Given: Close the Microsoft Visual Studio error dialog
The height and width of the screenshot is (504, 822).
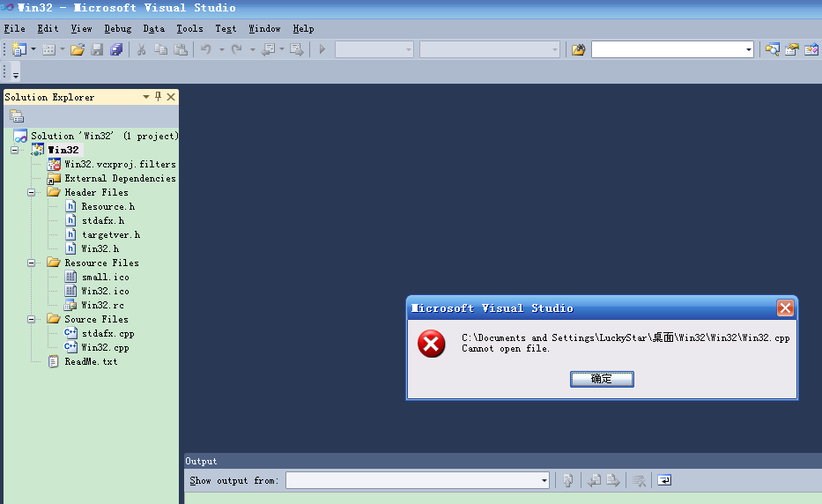Looking at the screenshot, I should (785, 308).
